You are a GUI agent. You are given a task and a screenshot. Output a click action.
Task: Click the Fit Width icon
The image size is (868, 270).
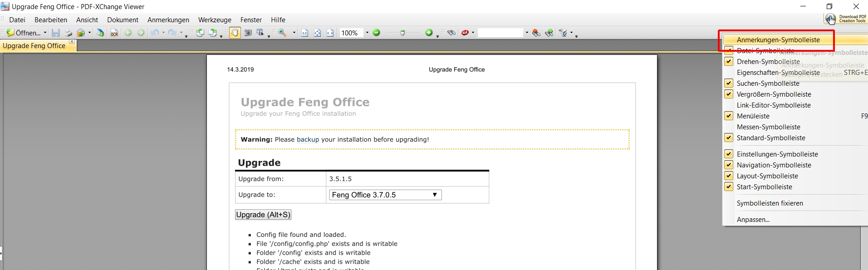click(x=330, y=33)
